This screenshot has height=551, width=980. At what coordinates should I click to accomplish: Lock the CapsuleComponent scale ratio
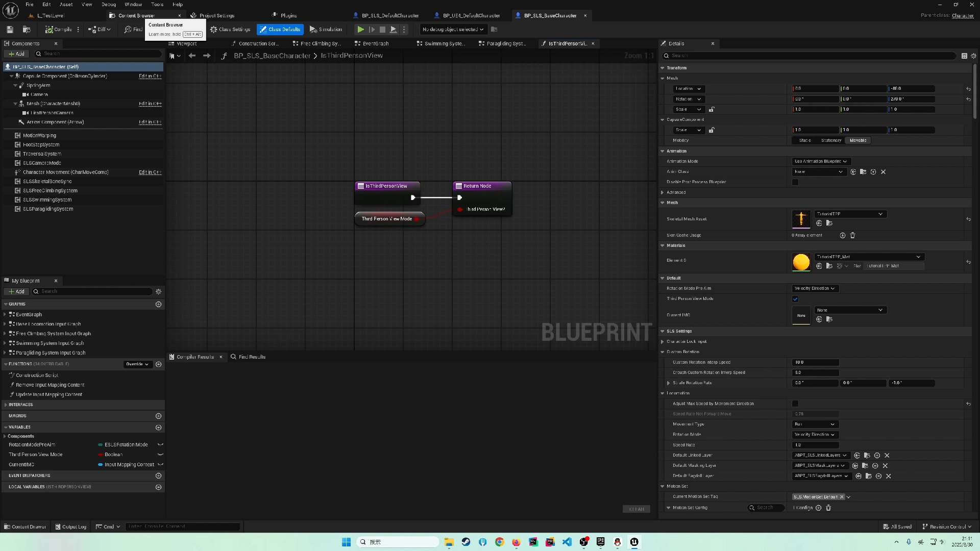click(x=712, y=130)
